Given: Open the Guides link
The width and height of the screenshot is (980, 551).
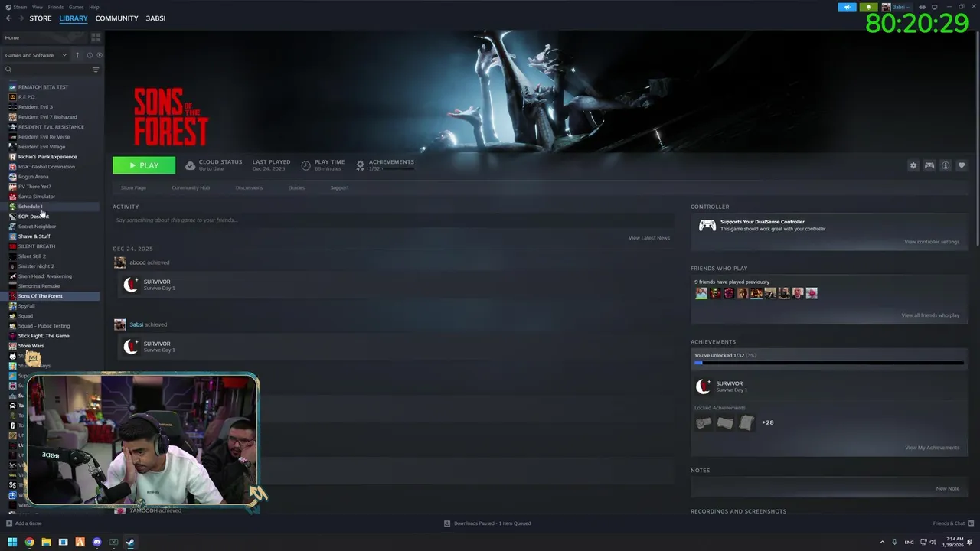Looking at the screenshot, I should (296, 187).
